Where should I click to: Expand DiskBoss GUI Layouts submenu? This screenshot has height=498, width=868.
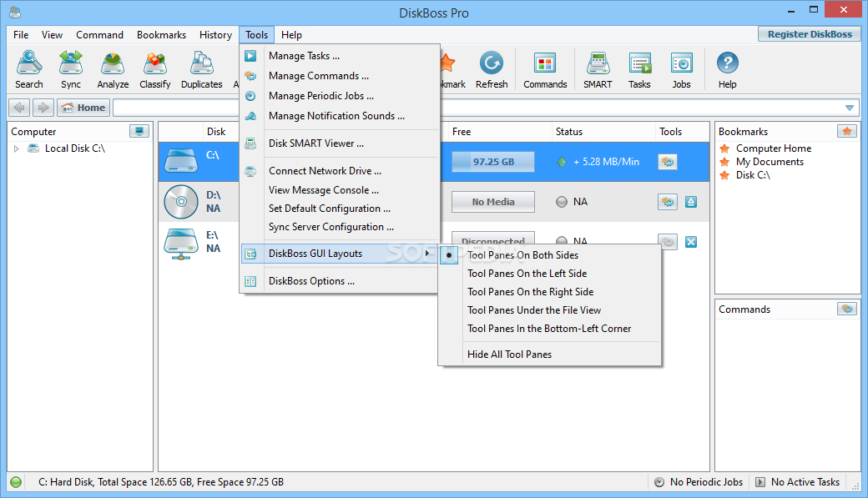(x=340, y=254)
